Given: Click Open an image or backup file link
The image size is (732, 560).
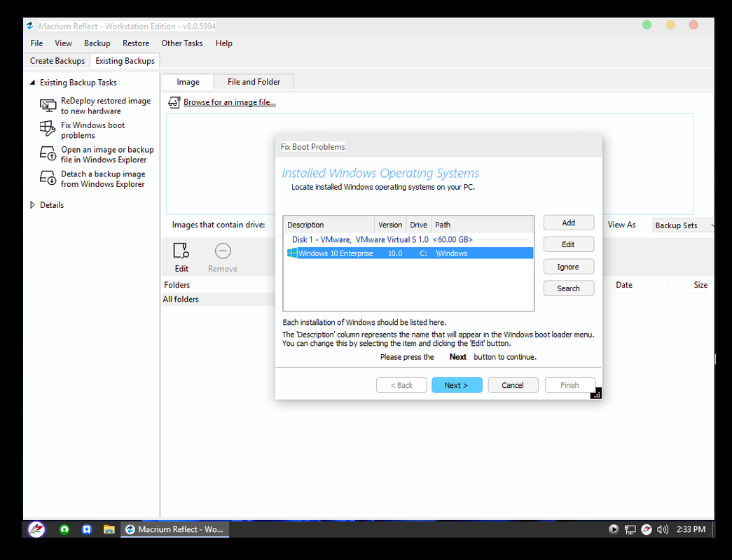Looking at the screenshot, I should [107, 155].
